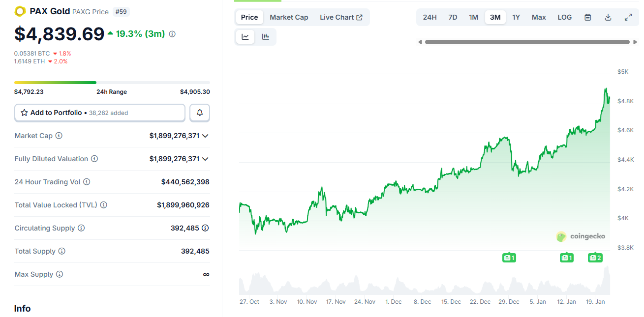The image size is (644, 317).
Task: Open the Live Chart external link
Action: pyautogui.click(x=341, y=17)
